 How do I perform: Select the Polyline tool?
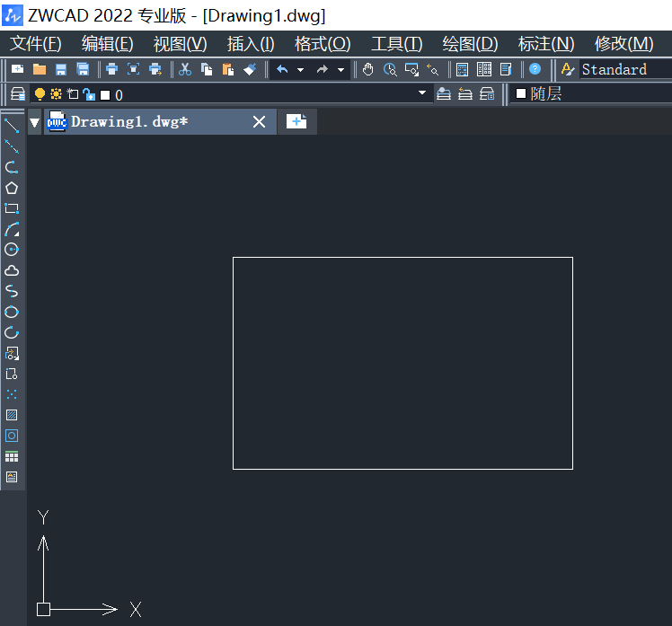[x=12, y=167]
